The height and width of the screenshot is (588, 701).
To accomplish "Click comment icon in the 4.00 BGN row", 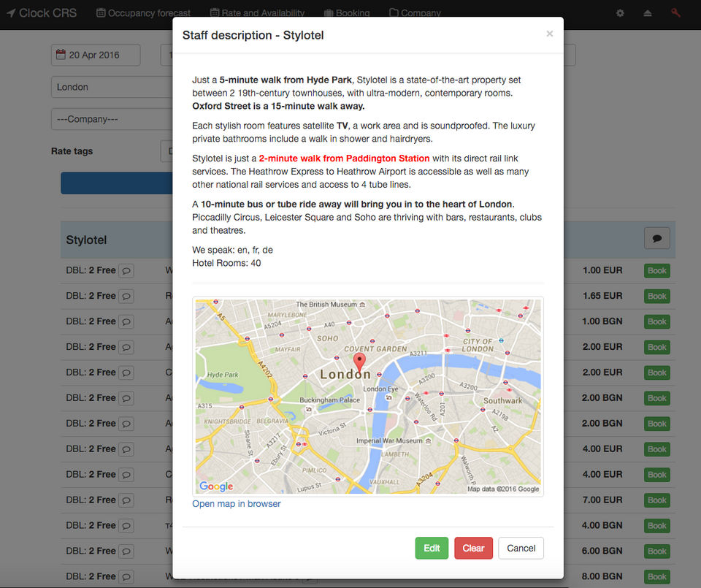I will pyautogui.click(x=126, y=525).
